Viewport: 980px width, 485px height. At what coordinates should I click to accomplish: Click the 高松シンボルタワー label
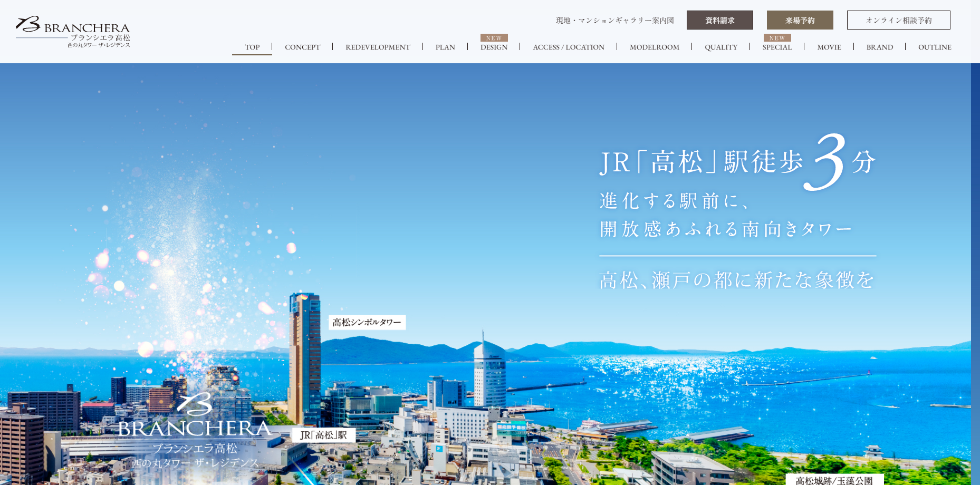click(x=367, y=322)
